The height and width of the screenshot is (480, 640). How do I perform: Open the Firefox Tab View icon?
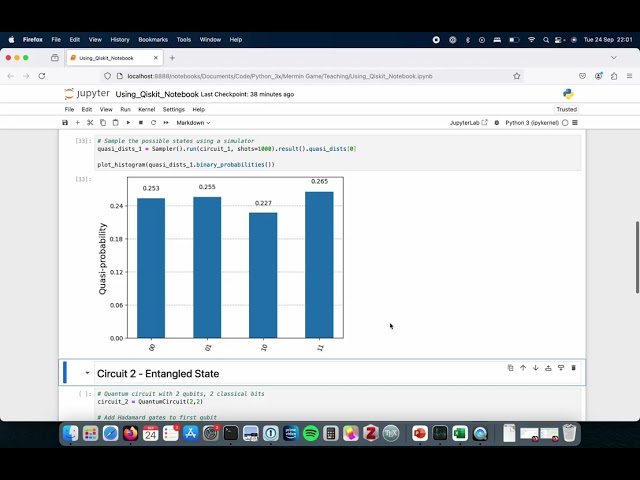click(x=55, y=58)
